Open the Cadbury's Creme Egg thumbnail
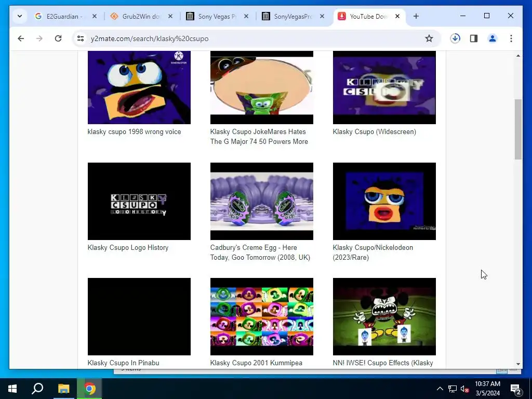The image size is (532, 399). point(262,201)
